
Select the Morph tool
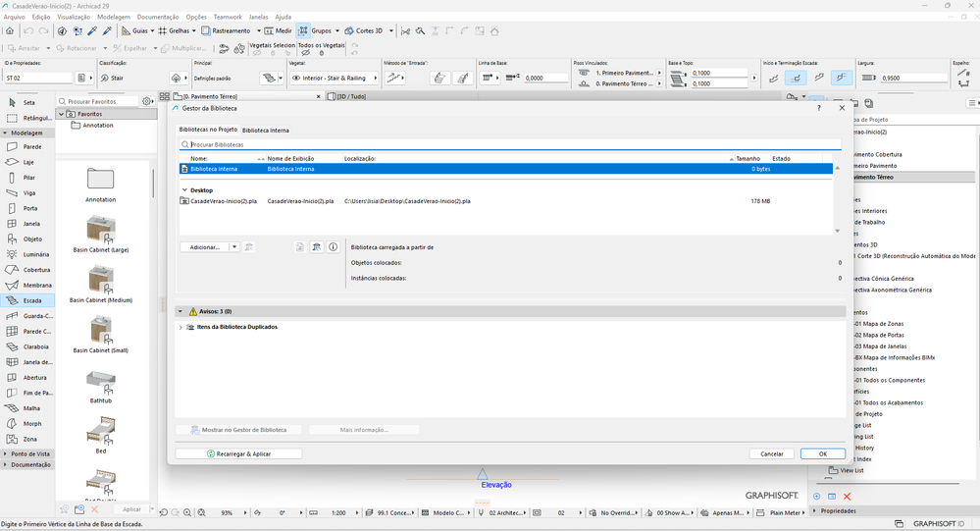26,424
